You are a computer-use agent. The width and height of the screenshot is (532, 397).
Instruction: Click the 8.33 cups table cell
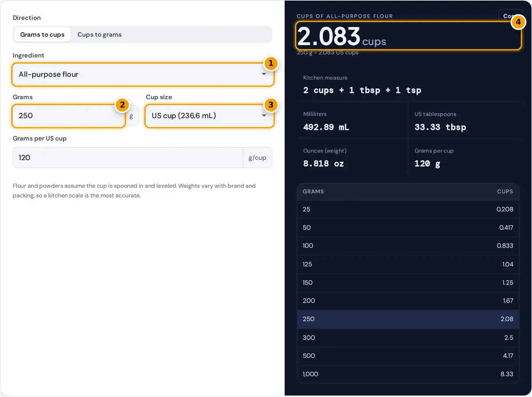click(x=507, y=374)
